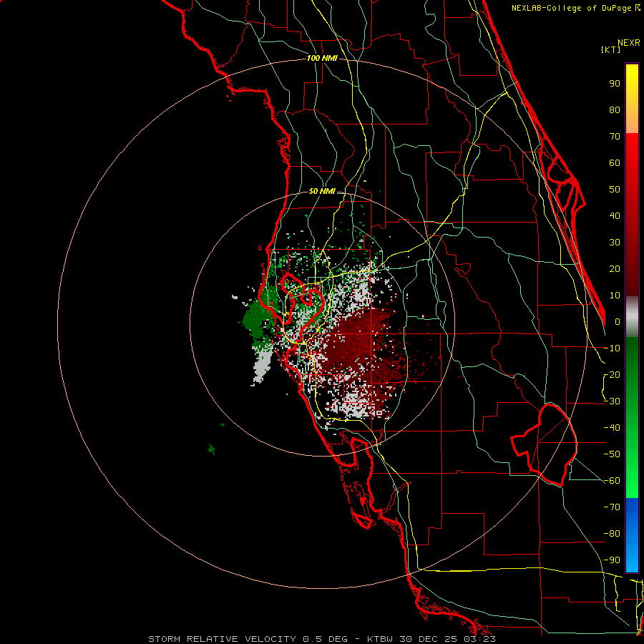The height and width of the screenshot is (644, 644).
Task: Pick the blue segment of the color bar
Action: [x=632, y=535]
